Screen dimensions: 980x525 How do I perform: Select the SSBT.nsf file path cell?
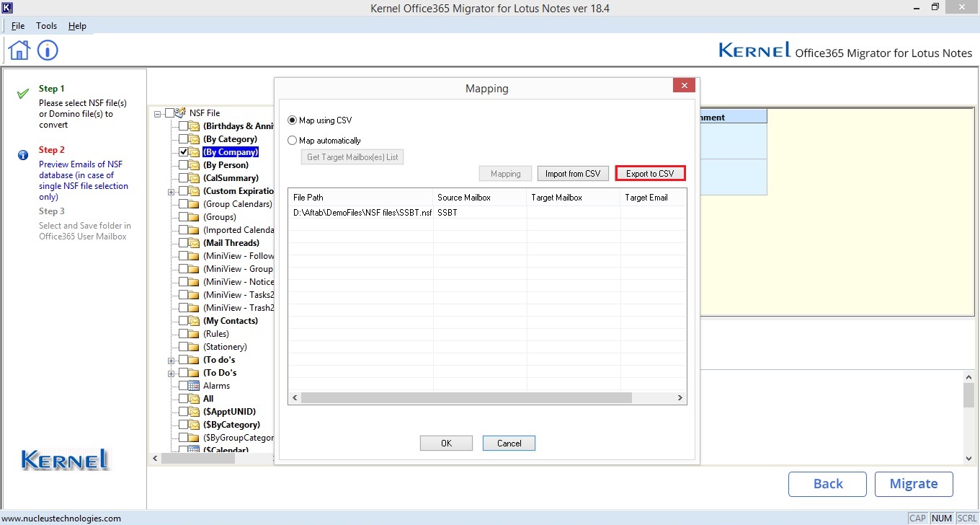pos(361,213)
